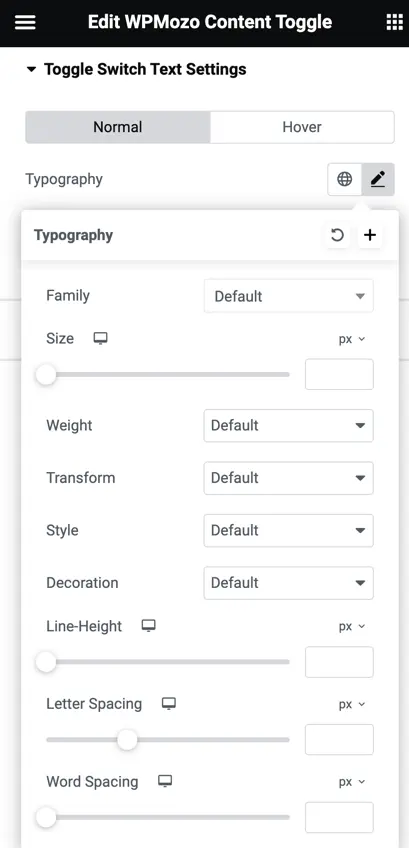Viewport: 409px width, 848px height.
Task: Reset typography with the undo arrow icon
Action: point(337,235)
